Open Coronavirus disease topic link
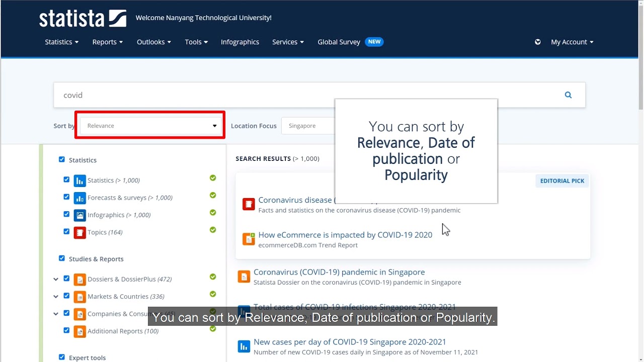This screenshot has height=362, width=644. click(x=296, y=200)
